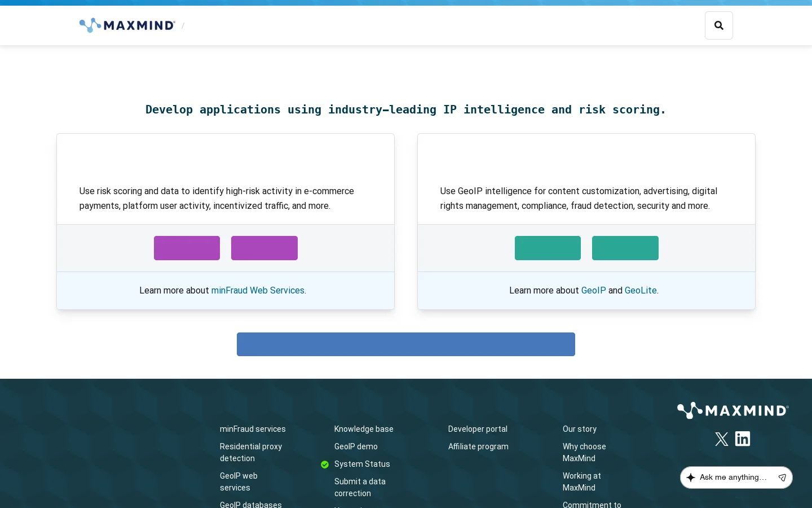This screenshot has width=812, height=508.
Task: Follow the minFraud Web Services link
Action: click(x=258, y=290)
